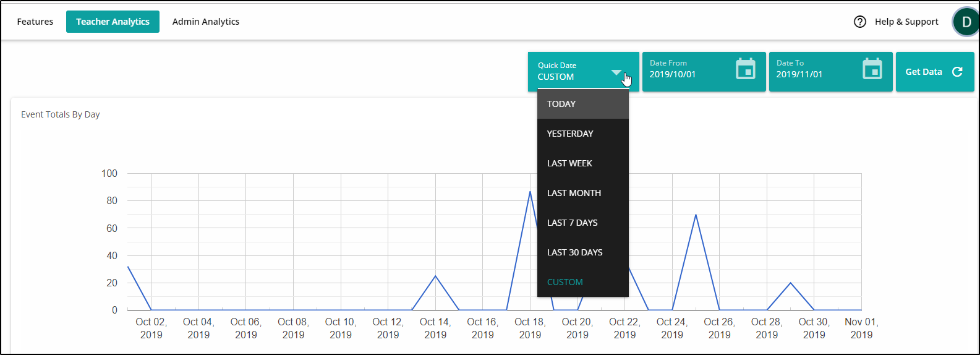Image resolution: width=980 pixels, height=355 pixels.
Task: Collapse the Quick Date dropdown arrow
Action: (616, 72)
